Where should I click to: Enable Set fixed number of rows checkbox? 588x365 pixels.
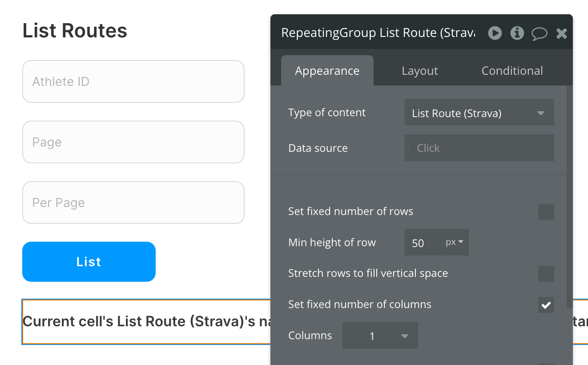[546, 212]
